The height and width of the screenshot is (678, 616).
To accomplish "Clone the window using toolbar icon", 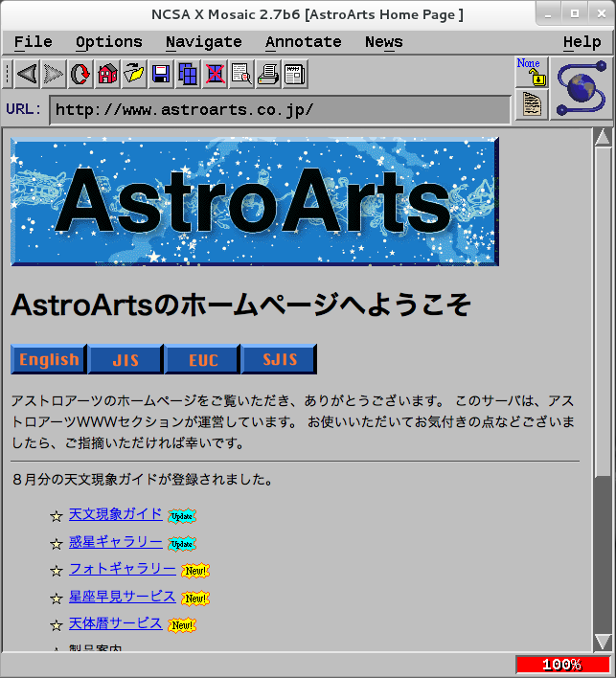I will coord(188,74).
